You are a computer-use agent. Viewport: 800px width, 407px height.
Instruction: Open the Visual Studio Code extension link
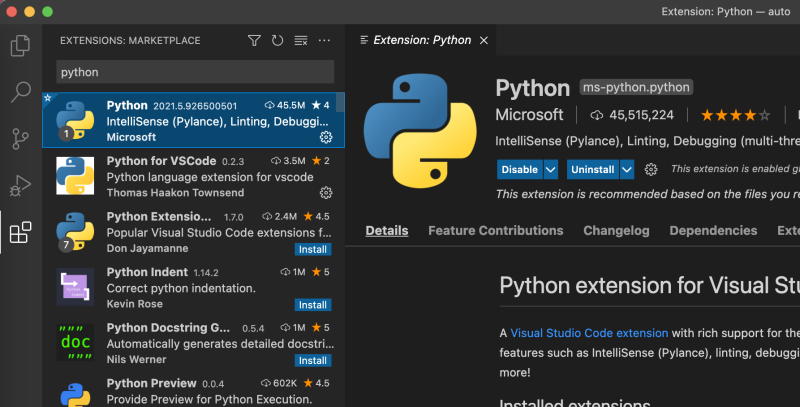589,333
